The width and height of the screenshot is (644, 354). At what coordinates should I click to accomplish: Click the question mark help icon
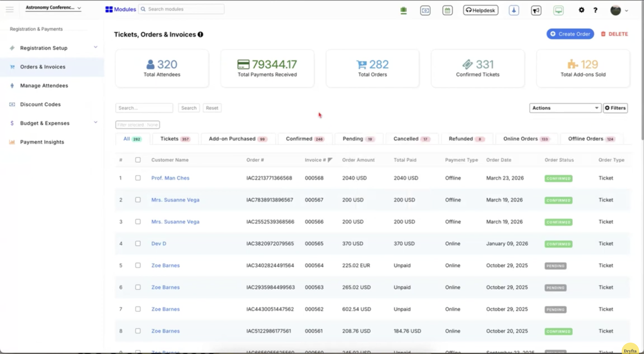(595, 10)
